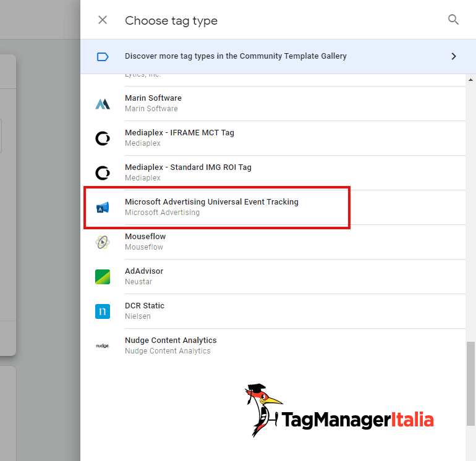Click the Mediaplex IFRAME MCT Tag icon

click(x=103, y=138)
